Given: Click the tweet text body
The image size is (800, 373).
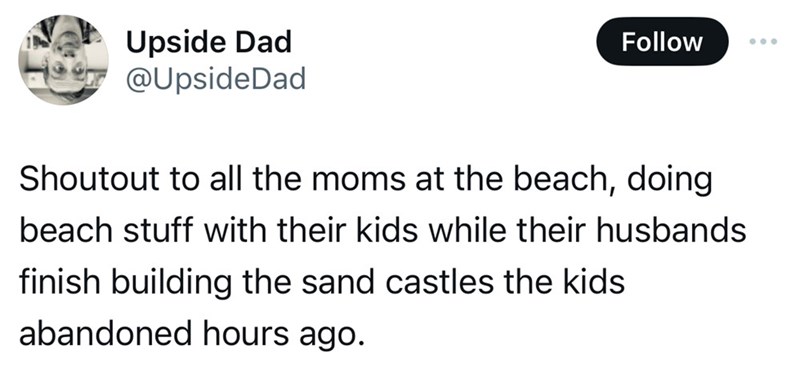Looking at the screenshot, I should pyautogui.click(x=383, y=258).
